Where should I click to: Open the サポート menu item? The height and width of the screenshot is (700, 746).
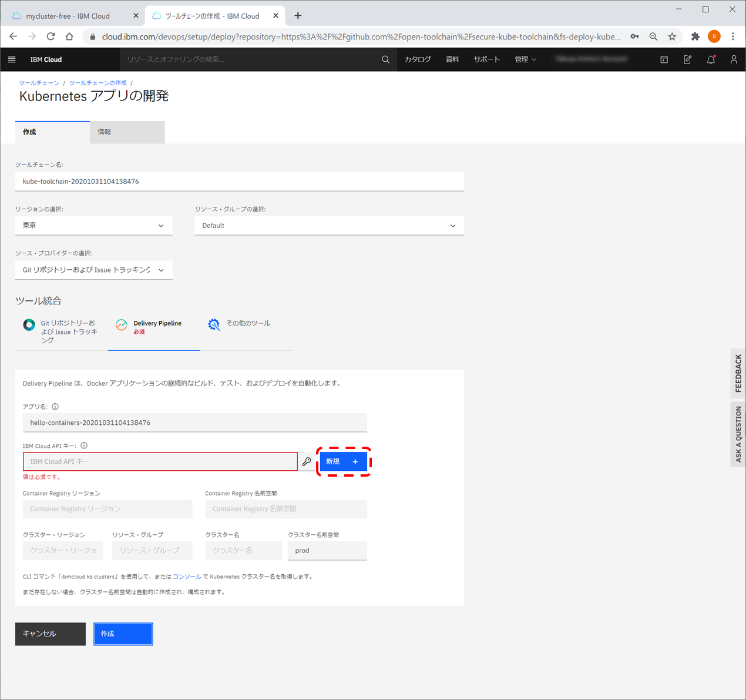pyautogui.click(x=487, y=59)
